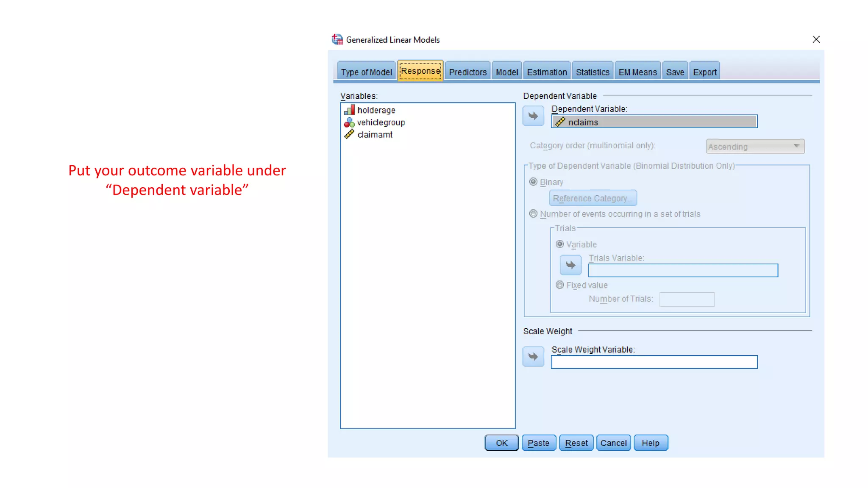
Task: Click the arrow button beside Trials Variable
Action: click(x=570, y=265)
